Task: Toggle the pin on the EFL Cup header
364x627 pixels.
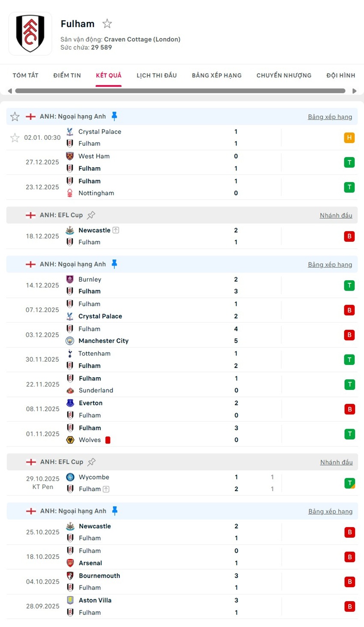Action: [91, 215]
